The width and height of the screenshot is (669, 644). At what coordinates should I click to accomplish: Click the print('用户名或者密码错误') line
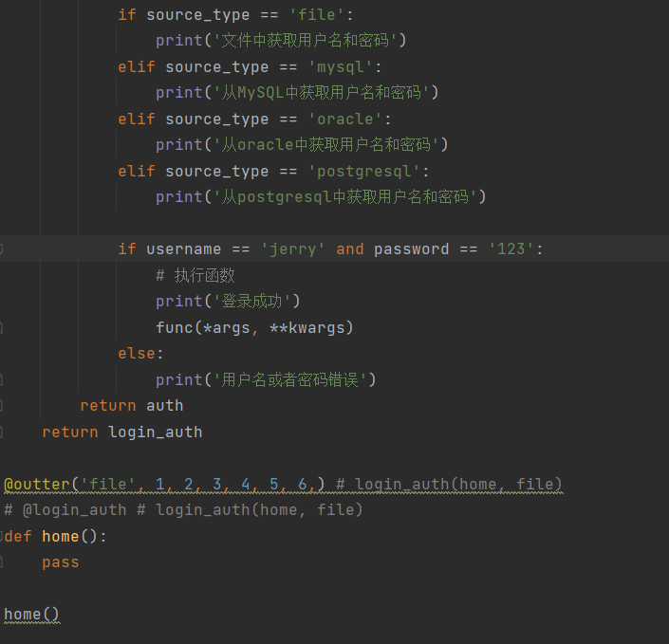tap(266, 379)
